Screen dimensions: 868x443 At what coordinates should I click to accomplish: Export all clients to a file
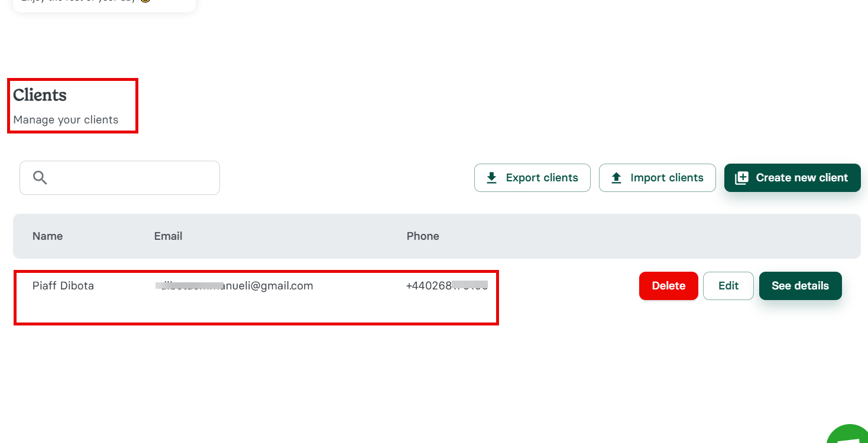[532, 177]
